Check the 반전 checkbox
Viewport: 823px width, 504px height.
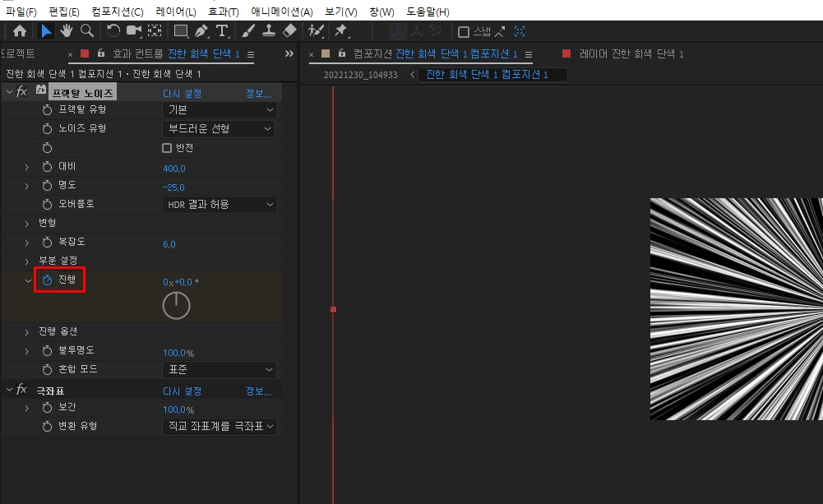[167, 148]
